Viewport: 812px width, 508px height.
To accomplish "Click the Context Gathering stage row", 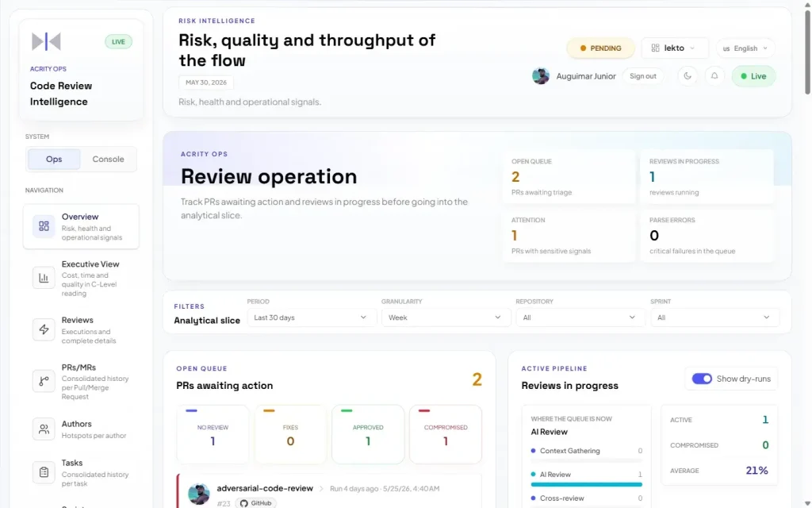I will click(586, 451).
